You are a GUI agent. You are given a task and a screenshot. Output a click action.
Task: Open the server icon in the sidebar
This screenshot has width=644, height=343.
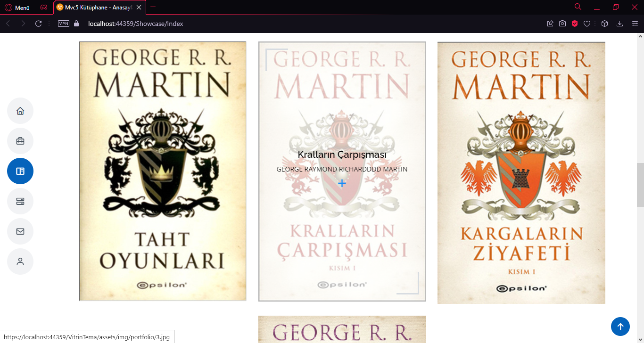pos(20,201)
